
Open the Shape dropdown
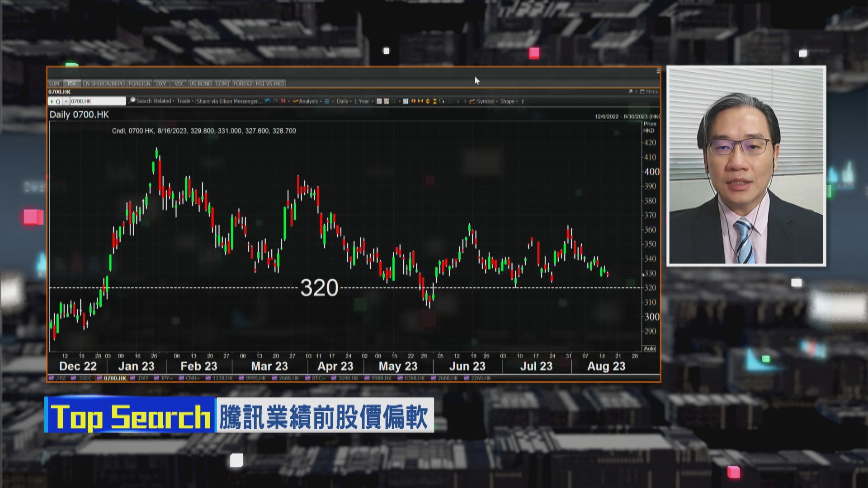[506, 101]
